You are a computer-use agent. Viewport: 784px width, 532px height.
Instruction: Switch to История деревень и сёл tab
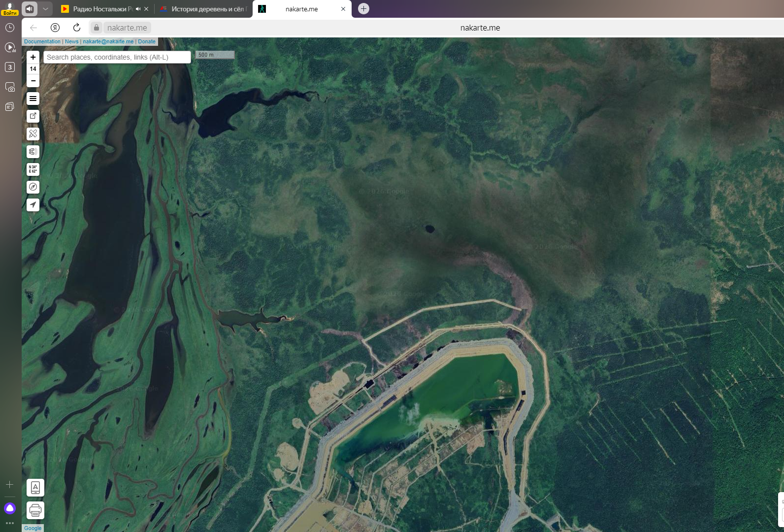pos(207,9)
